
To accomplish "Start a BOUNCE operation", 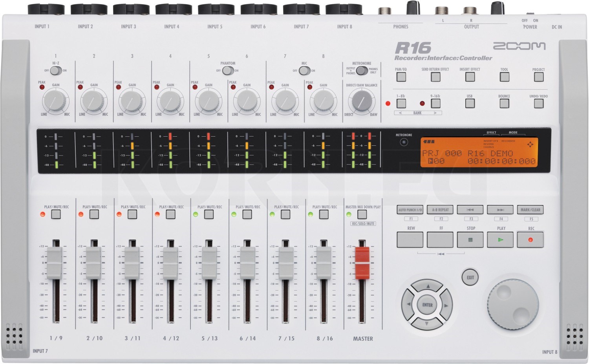I will tap(504, 103).
